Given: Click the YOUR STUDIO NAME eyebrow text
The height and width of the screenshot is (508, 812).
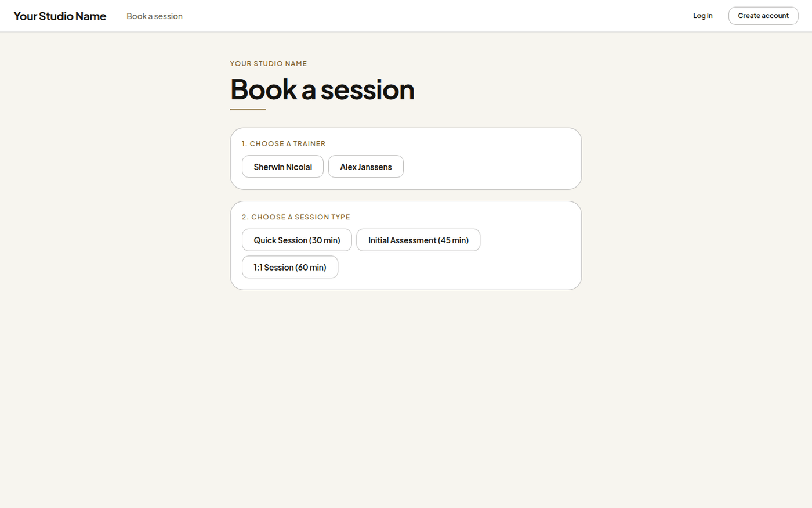Looking at the screenshot, I should pyautogui.click(x=269, y=63).
